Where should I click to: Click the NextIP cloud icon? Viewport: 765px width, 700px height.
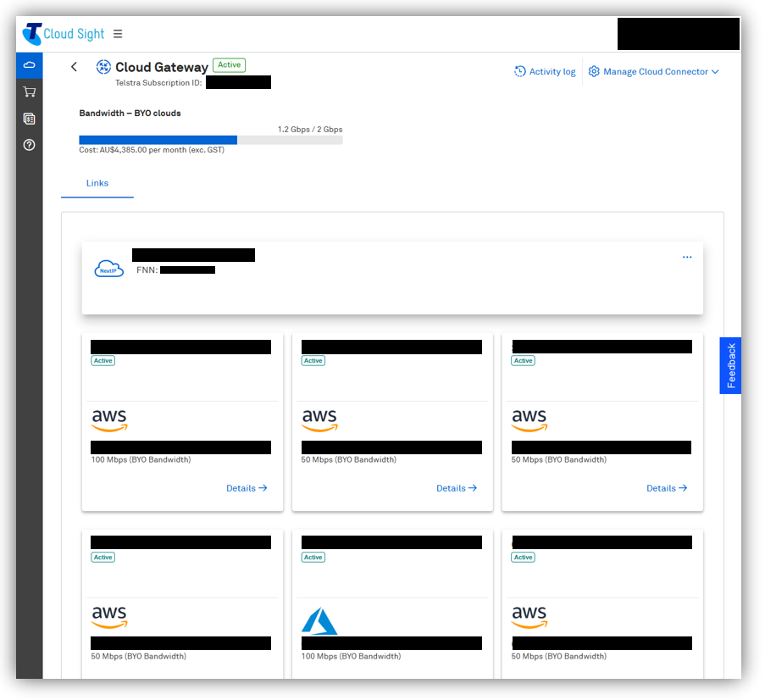(x=108, y=269)
